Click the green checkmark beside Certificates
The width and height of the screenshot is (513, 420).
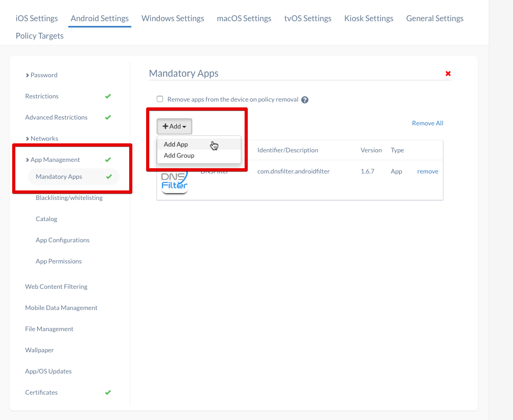click(x=108, y=392)
